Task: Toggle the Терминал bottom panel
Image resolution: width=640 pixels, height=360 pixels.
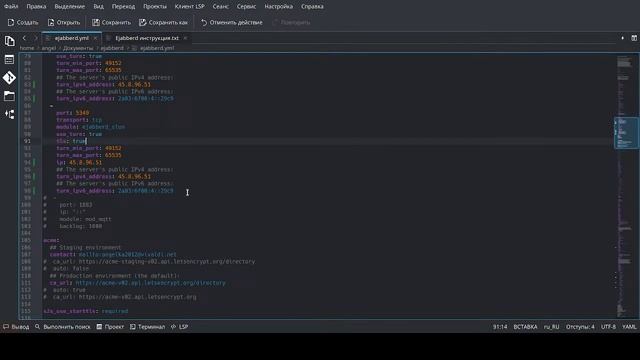Action: coord(147,327)
